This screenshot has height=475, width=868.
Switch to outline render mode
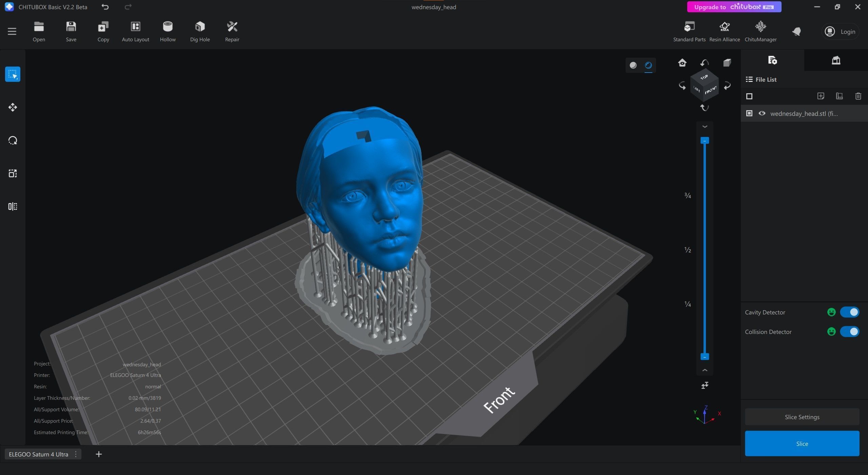[x=648, y=65]
